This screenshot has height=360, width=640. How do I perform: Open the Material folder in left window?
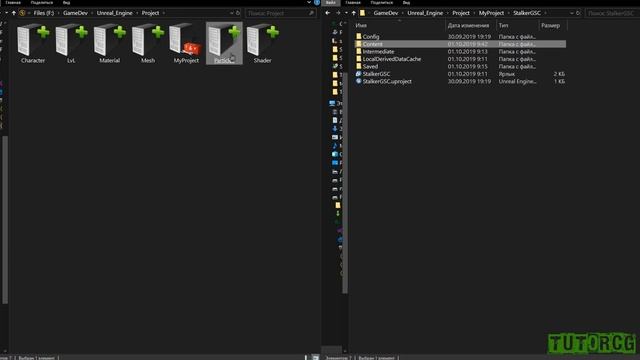point(109,43)
